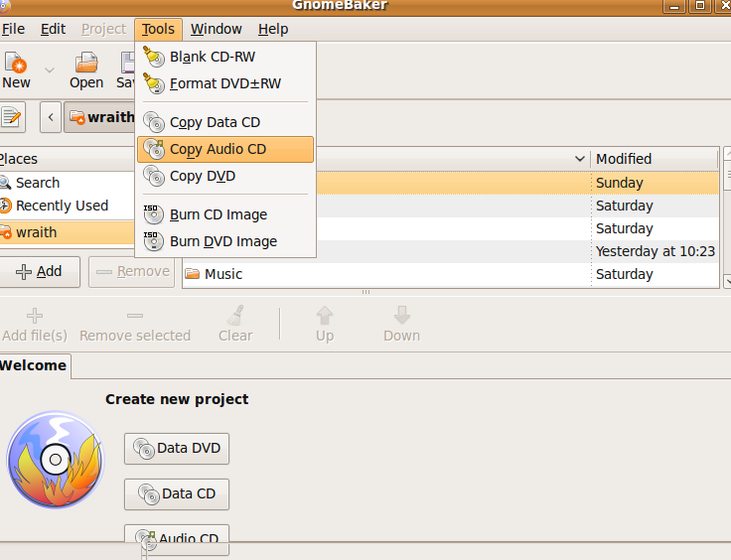Select the Music folder row
This screenshot has height=560, width=731.
pos(450,274)
